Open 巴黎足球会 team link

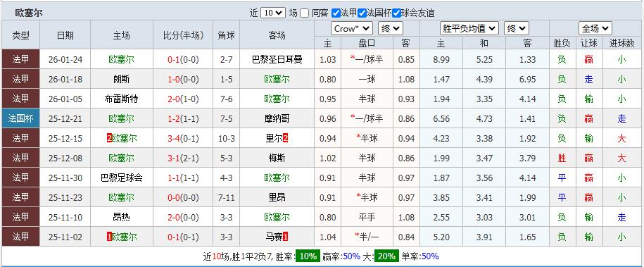tap(122, 178)
